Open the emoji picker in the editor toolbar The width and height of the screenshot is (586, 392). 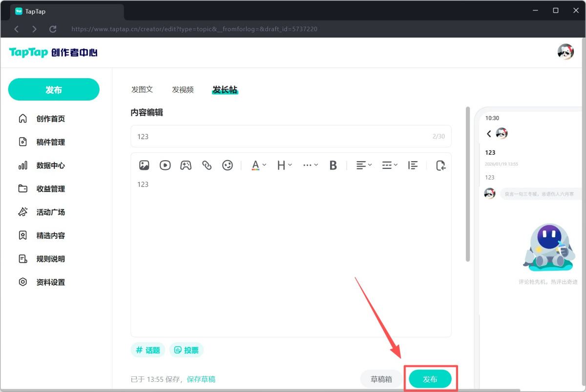[227, 165]
